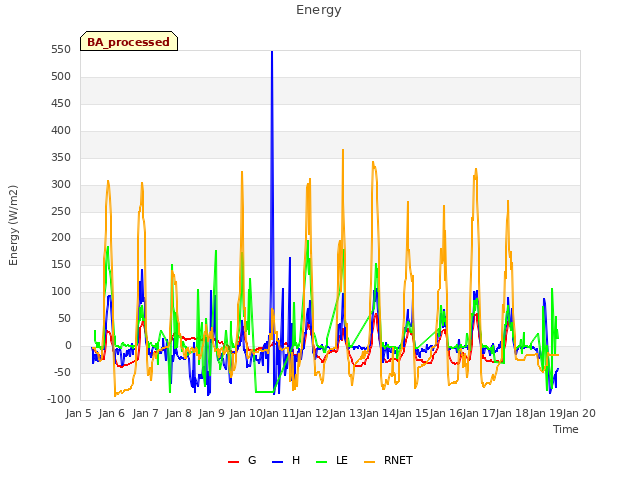The image size is (640, 480).
Task: Click the green LE legend swatch
Action: tap(322, 462)
